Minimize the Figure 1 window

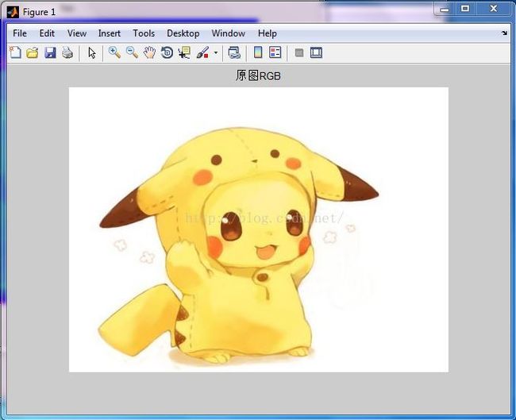[445, 10]
